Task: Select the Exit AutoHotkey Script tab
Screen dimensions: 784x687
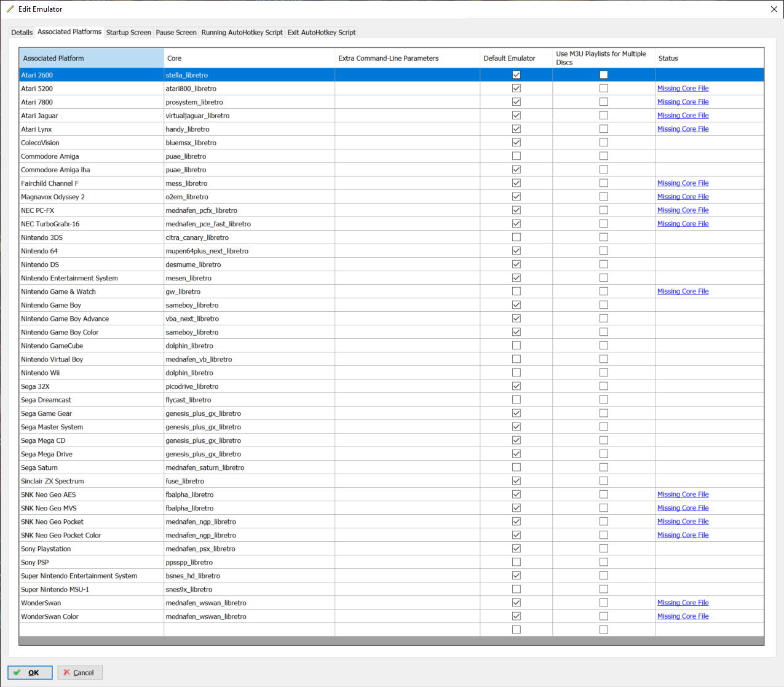Action: tap(322, 33)
